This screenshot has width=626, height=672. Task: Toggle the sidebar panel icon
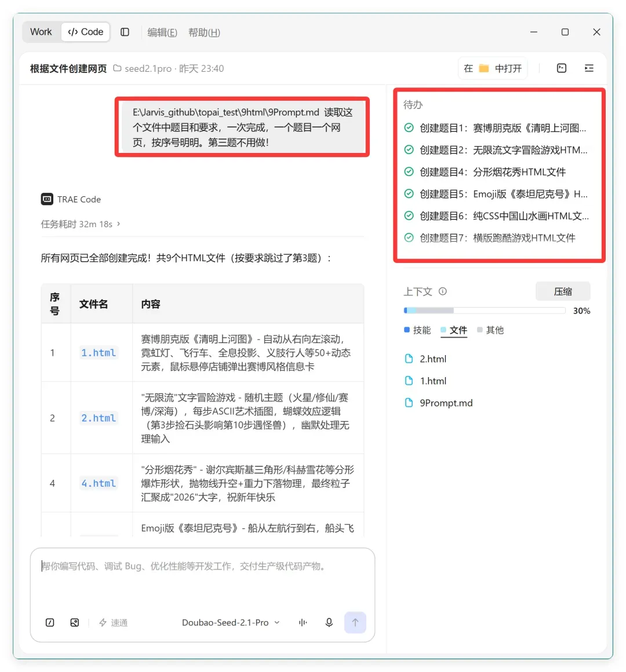[125, 32]
